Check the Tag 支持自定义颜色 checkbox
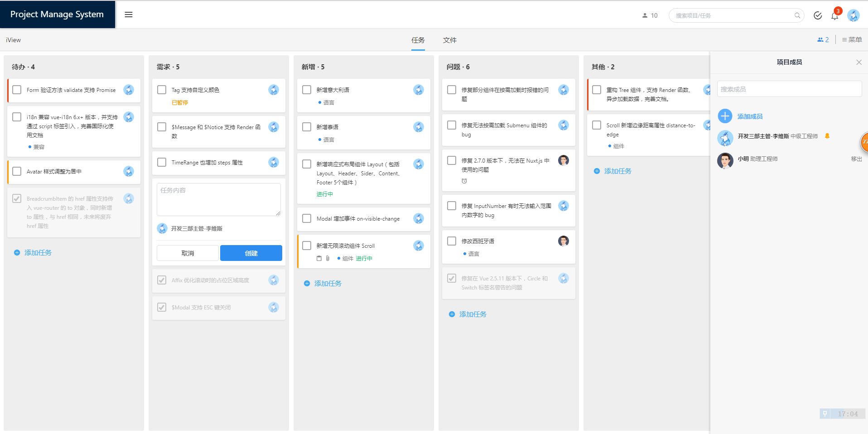The height and width of the screenshot is (434, 868). click(x=162, y=90)
